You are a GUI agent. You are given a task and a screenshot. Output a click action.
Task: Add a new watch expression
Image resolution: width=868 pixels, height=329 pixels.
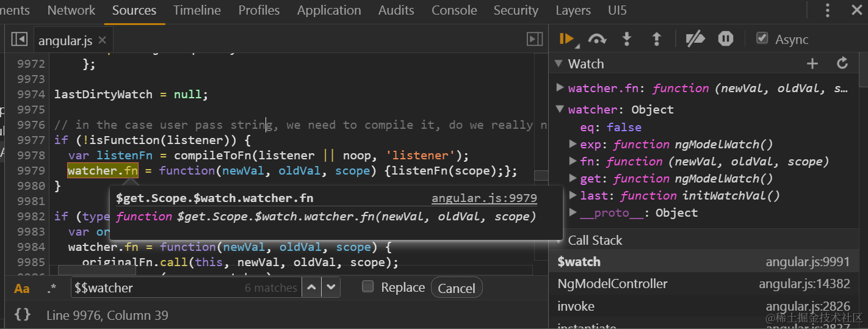pyautogui.click(x=812, y=63)
